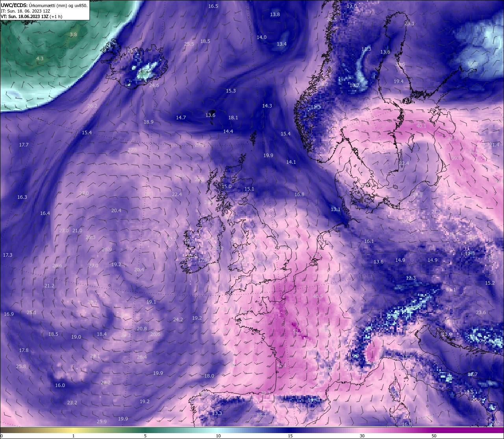This screenshot has height=439, width=504.
Task: Click the 4.3 value over Greenland
Action: pyautogui.click(x=40, y=58)
